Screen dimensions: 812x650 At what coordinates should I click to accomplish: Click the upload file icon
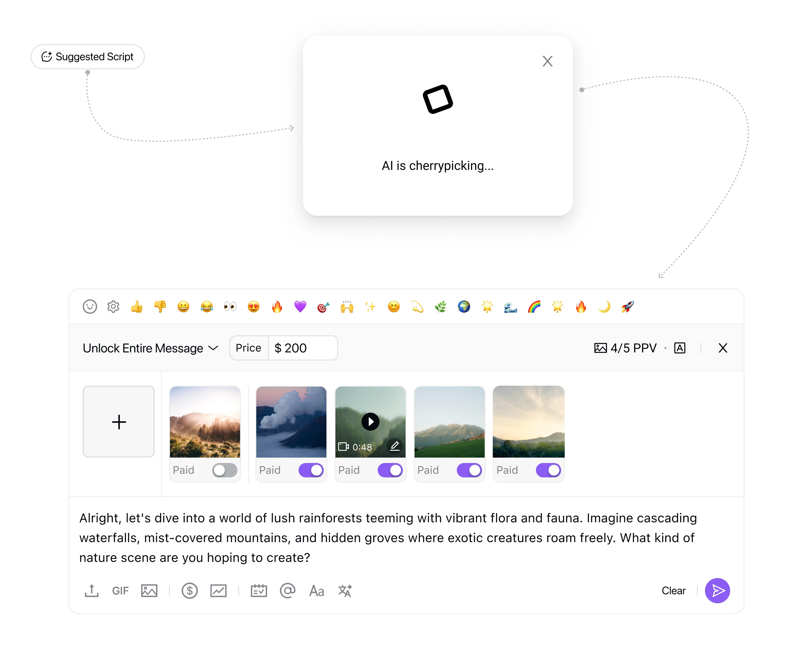pyautogui.click(x=91, y=590)
